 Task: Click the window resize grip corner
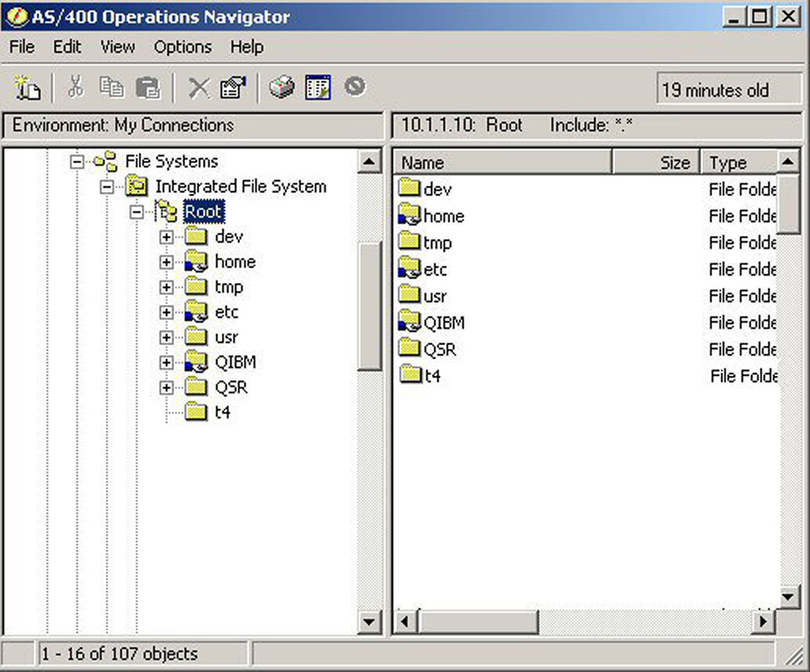click(x=794, y=656)
